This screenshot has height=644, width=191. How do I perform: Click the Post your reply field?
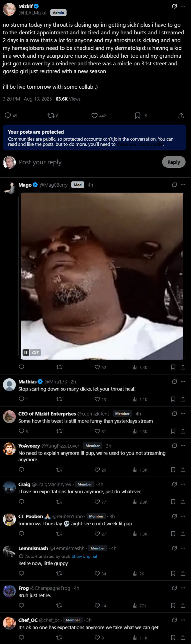click(88, 162)
